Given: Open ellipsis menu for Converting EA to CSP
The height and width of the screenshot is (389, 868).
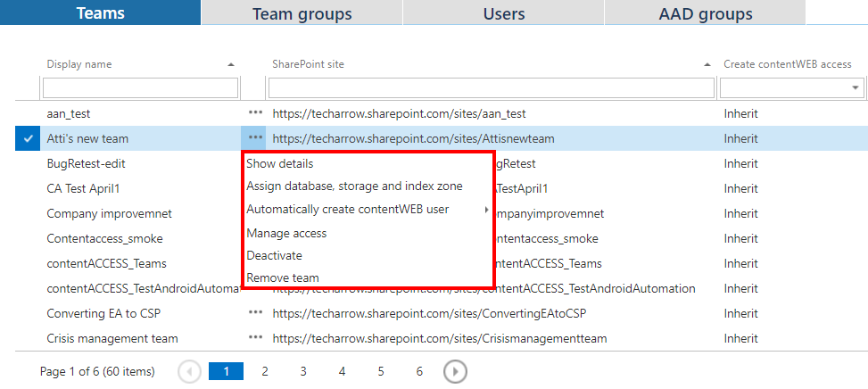Looking at the screenshot, I should 256,313.
